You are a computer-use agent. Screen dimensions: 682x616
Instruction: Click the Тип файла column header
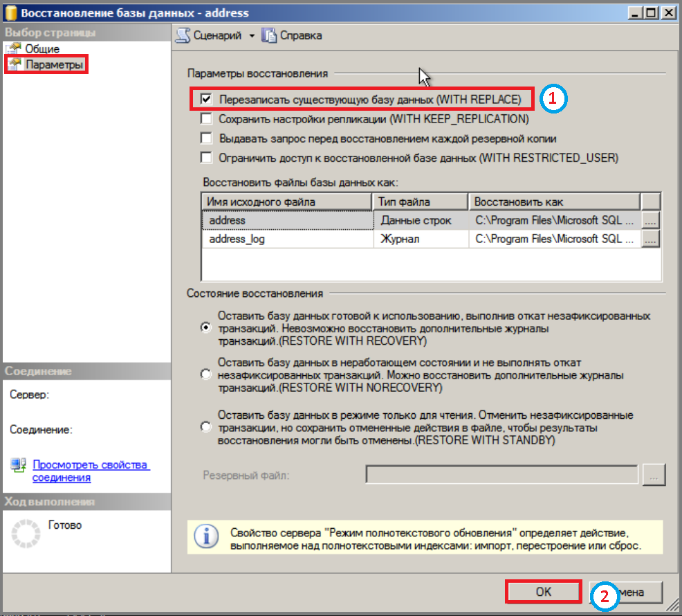pyautogui.click(x=420, y=202)
